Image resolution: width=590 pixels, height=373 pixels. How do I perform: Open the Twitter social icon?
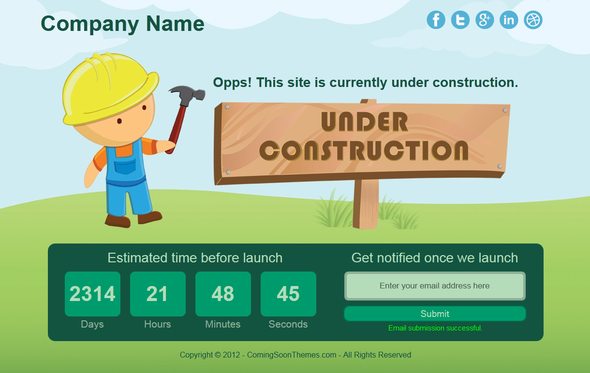pos(460,20)
